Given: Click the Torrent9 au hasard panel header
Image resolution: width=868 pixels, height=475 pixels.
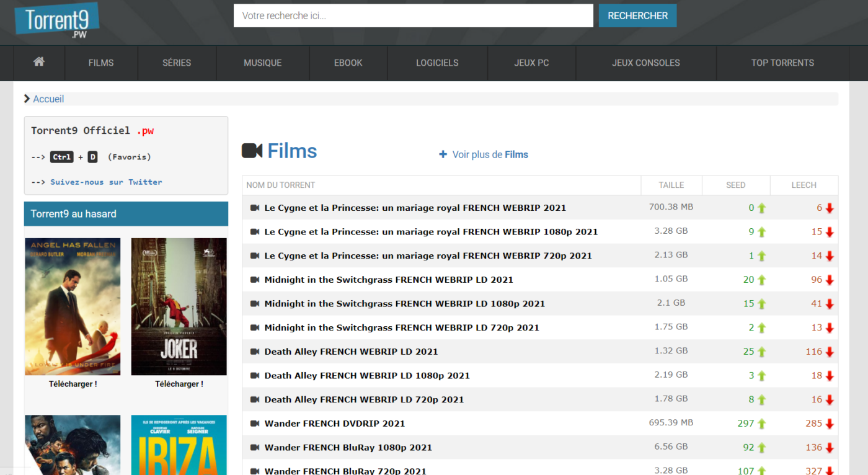Looking at the screenshot, I should [x=126, y=214].
